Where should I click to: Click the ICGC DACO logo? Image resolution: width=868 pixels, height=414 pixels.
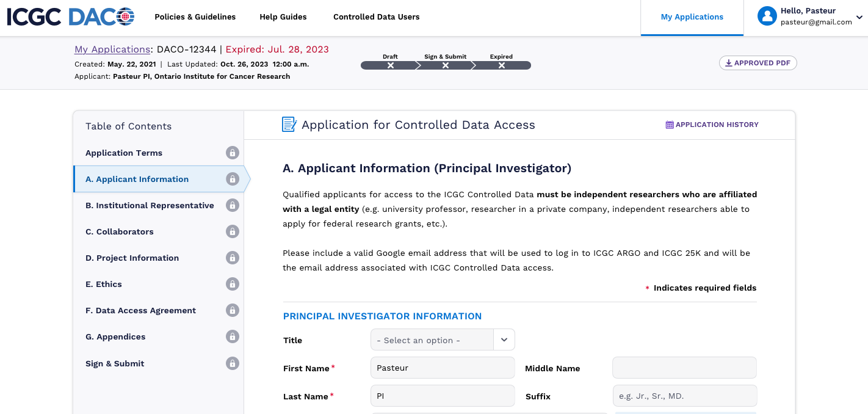[71, 17]
